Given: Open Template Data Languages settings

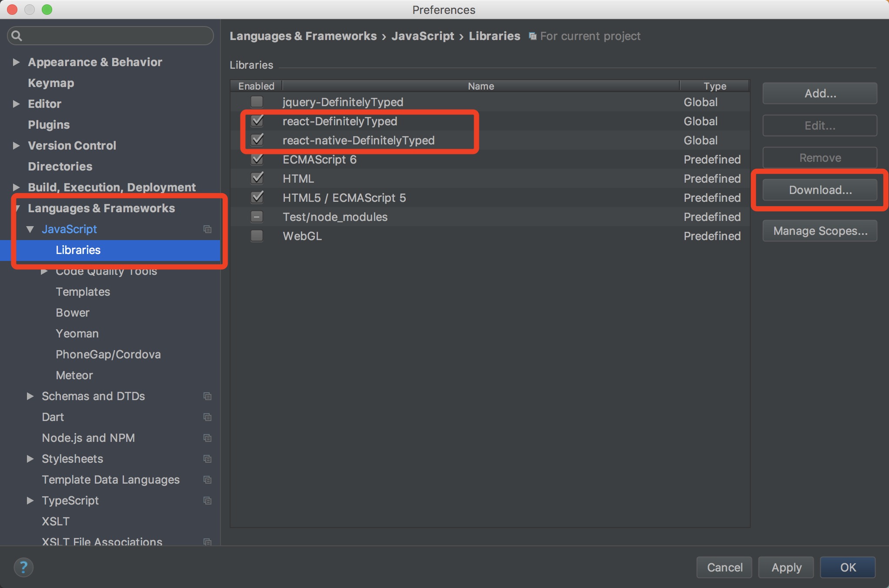Looking at the screenshot, I should [110, 480].
